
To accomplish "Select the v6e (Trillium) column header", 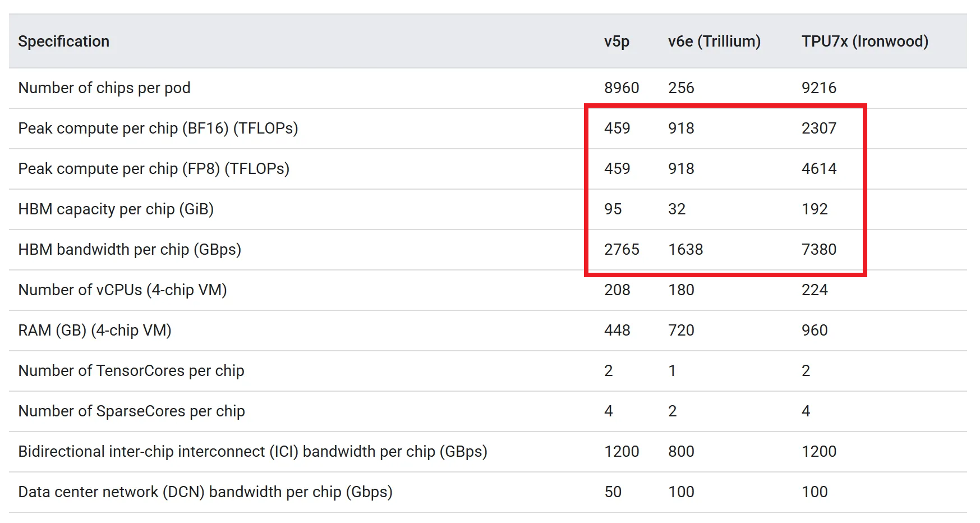I will click(x=714, y=42).
